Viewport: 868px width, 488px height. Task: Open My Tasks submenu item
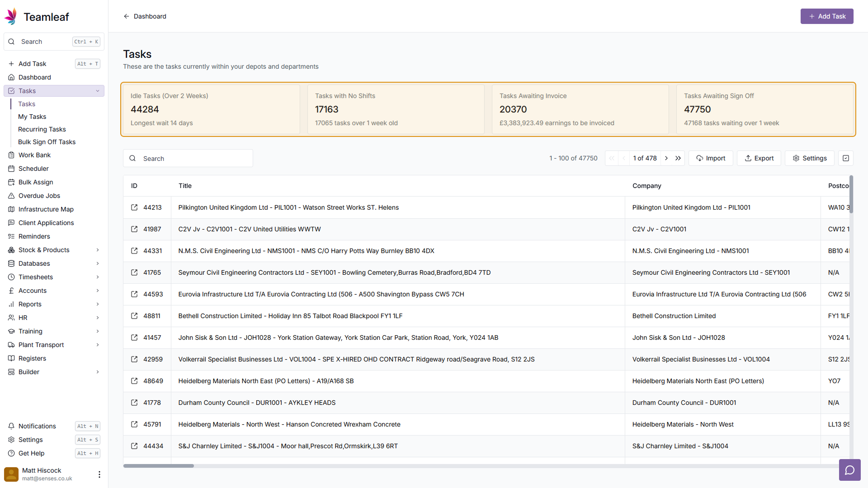point(32,117)
